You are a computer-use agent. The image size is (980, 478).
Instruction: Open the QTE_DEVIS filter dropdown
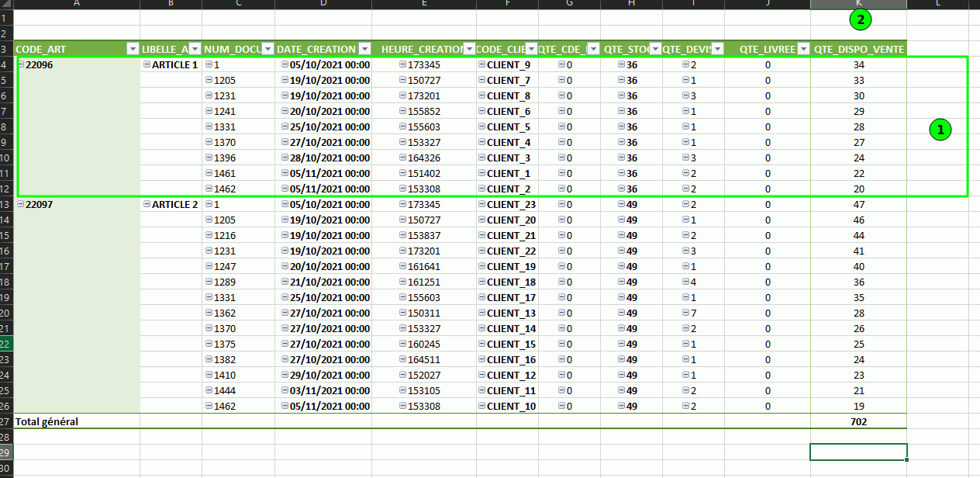point(717,49)
